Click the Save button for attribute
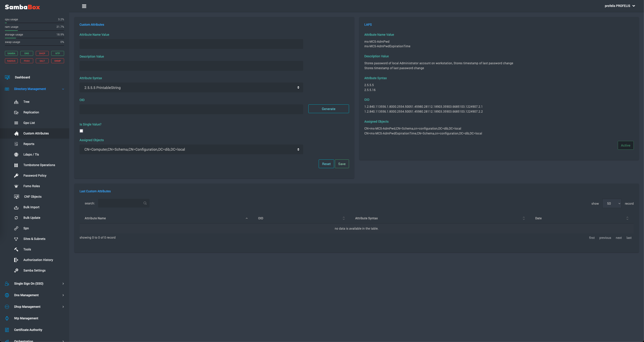The image size is (644, 342). [342, 164]
